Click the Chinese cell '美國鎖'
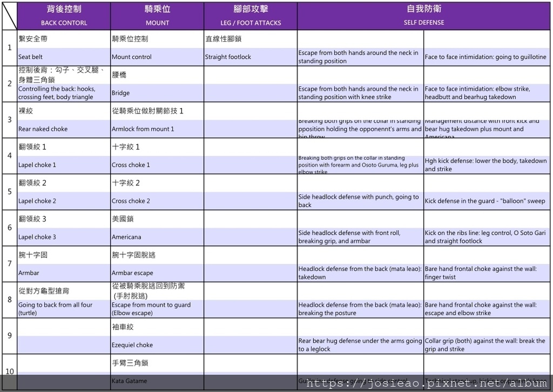553x392 pixels. (157, 219)
